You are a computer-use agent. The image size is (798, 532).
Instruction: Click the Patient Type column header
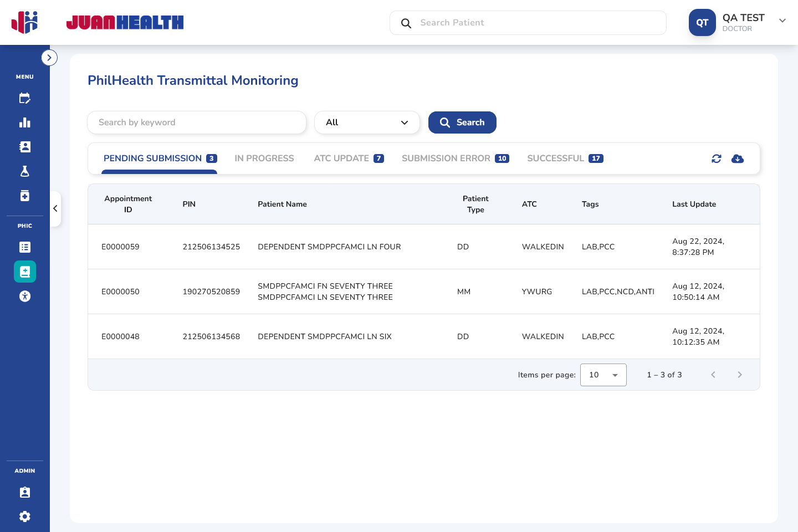click(475, 204)
